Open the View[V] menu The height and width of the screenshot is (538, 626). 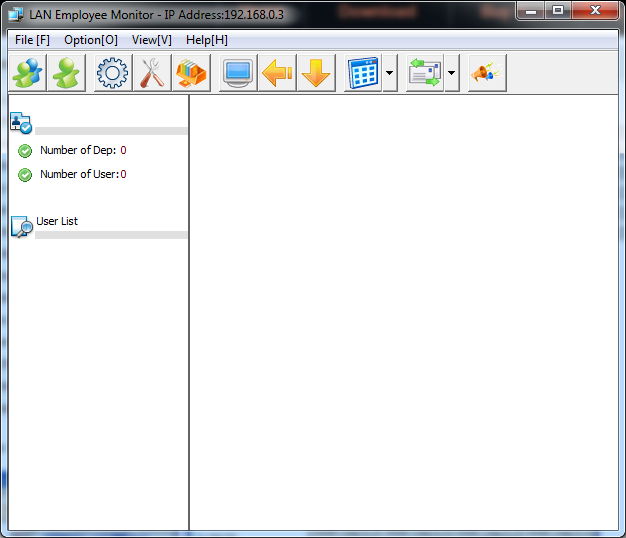pyautogui.click(x=152, y=40)
